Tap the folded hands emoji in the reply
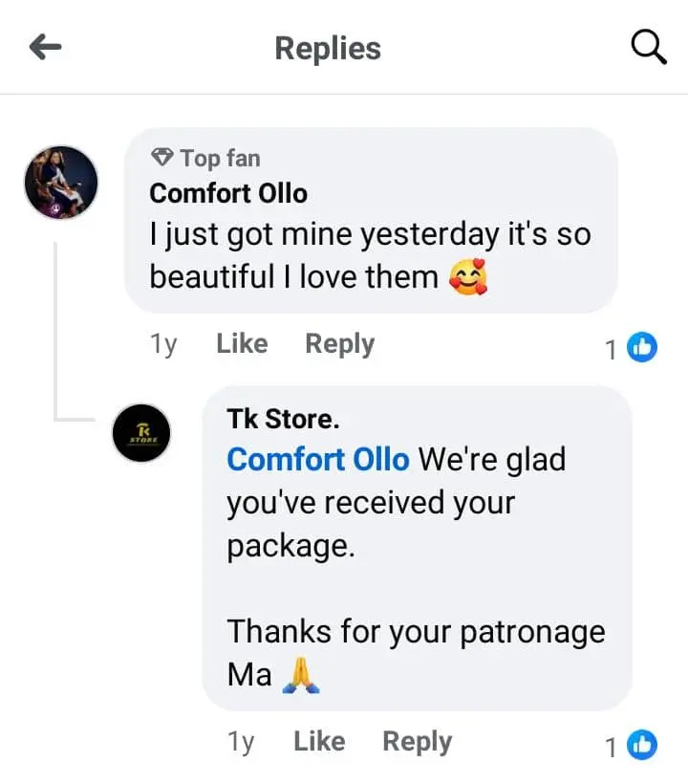 300,676
